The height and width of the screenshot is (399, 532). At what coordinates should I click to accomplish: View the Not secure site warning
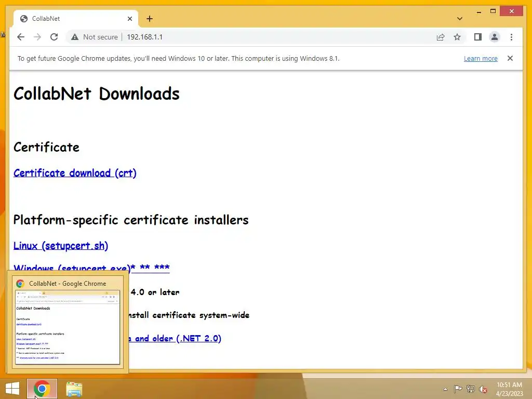[x=95, y=37]
